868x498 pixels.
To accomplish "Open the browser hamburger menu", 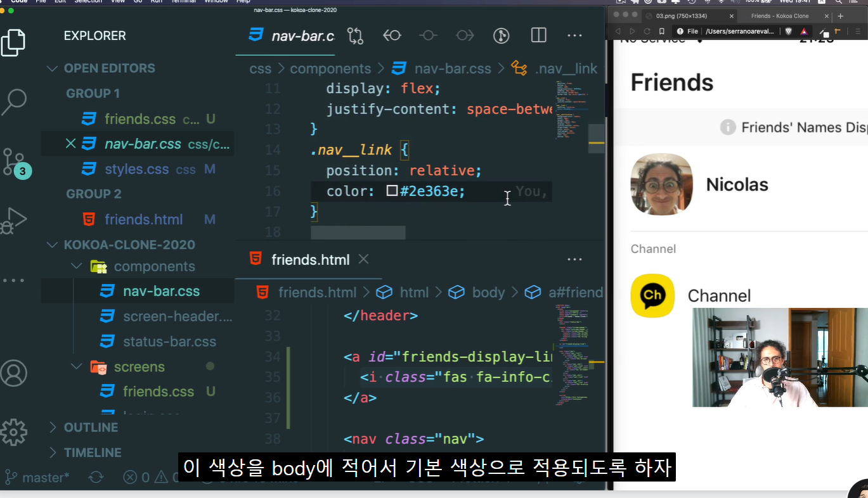I will [x=858, y=31].
